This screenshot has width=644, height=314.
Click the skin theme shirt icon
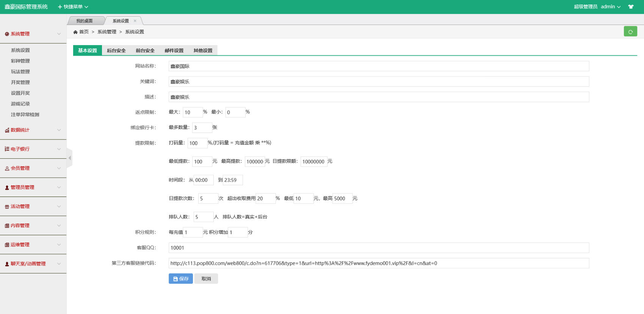coord(631,7)
